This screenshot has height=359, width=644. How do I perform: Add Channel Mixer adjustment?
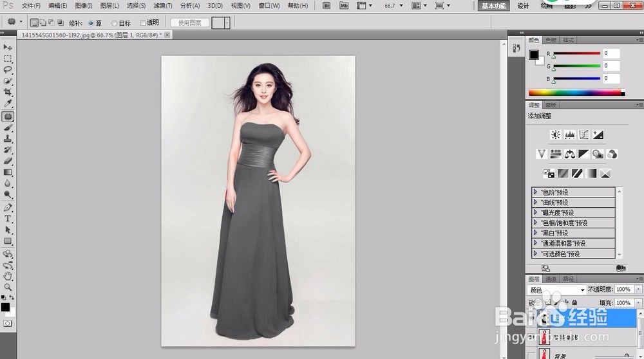pyautogui.click(x=612, y=154)
